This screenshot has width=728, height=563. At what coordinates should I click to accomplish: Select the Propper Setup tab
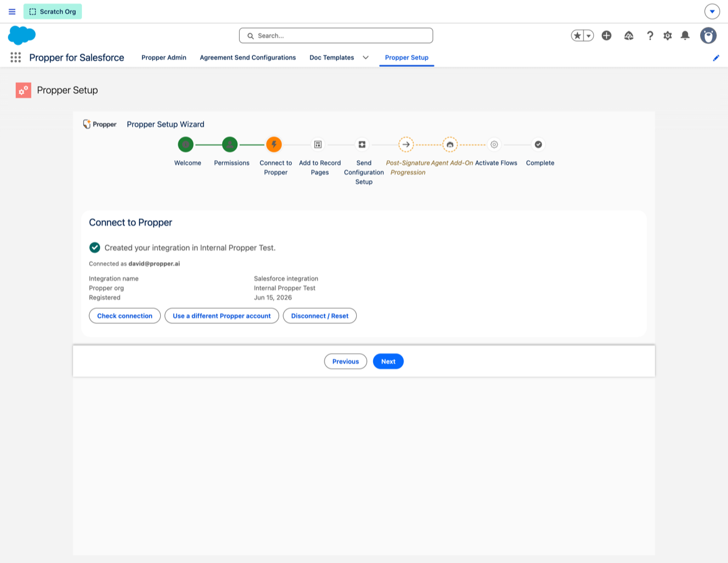406,58
